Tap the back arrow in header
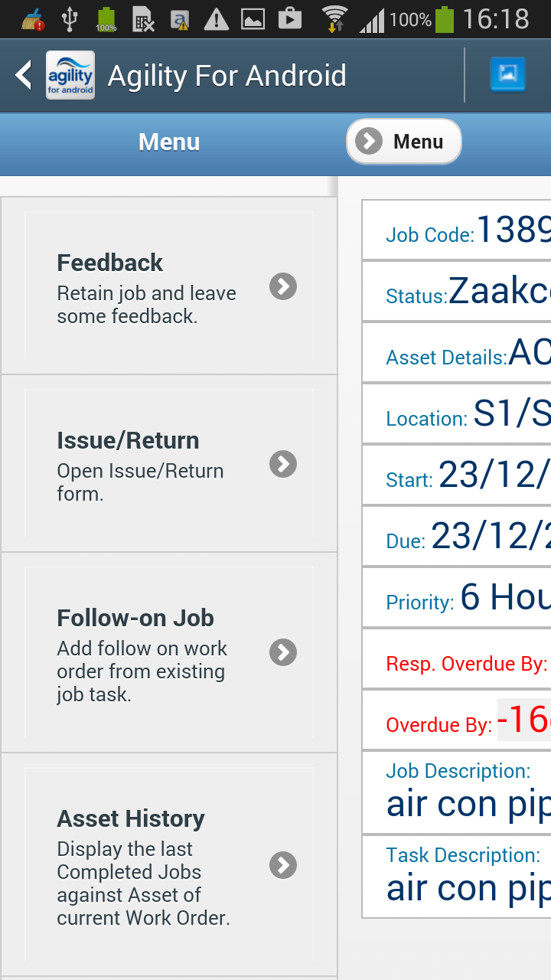551x980 pixels. (x=24, y=75)
